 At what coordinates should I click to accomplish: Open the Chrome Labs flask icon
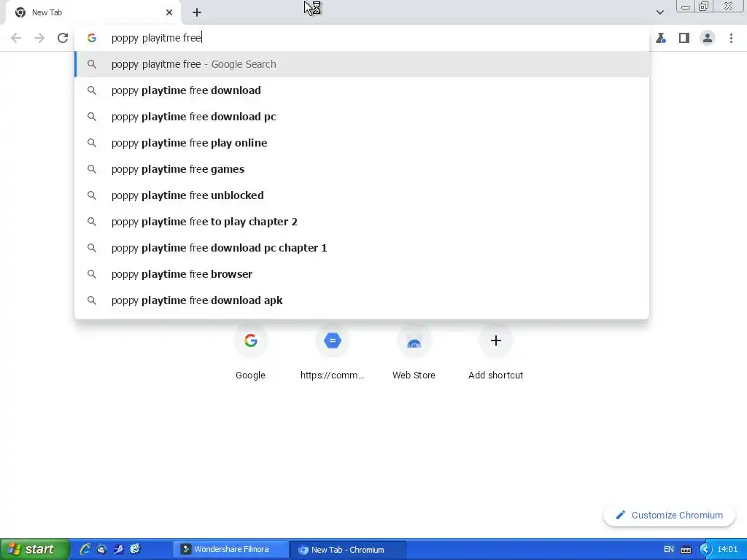coord(661,38)
